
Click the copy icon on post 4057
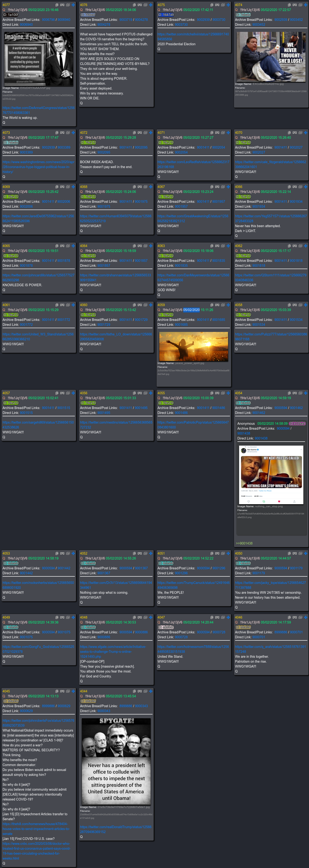[57, 393]
